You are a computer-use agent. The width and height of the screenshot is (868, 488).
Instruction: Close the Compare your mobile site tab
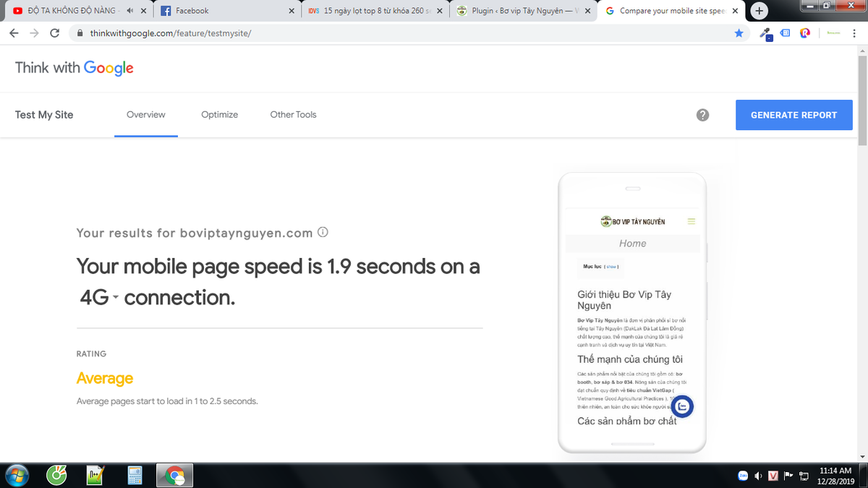[x=736, y=11]
